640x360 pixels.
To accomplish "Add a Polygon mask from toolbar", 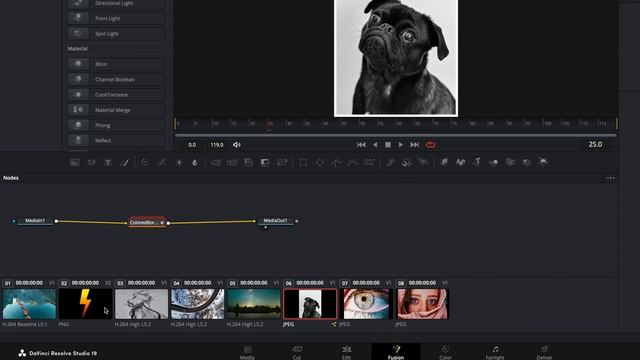I will [x=336, y=162].
